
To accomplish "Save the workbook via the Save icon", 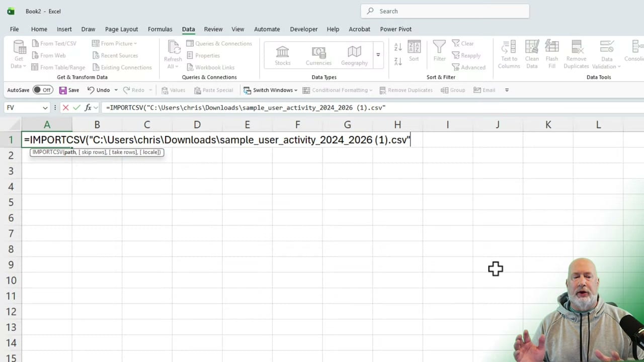I will click(x=62, y=89).
